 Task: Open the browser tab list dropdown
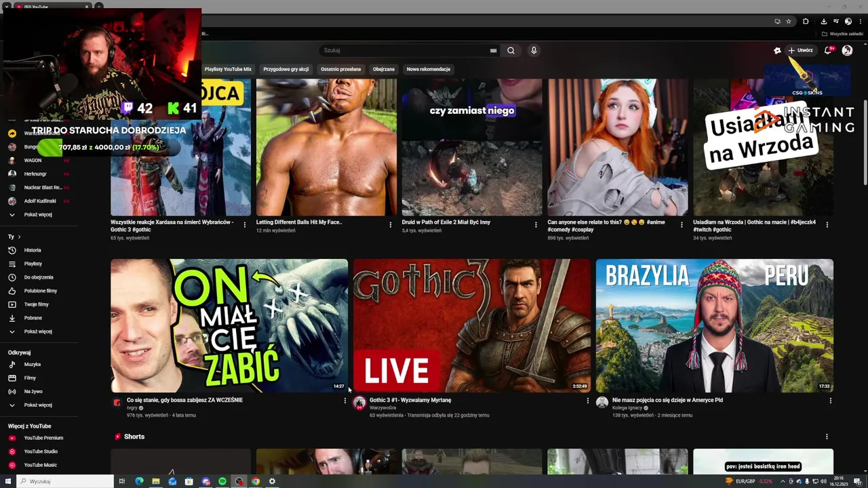6,6
